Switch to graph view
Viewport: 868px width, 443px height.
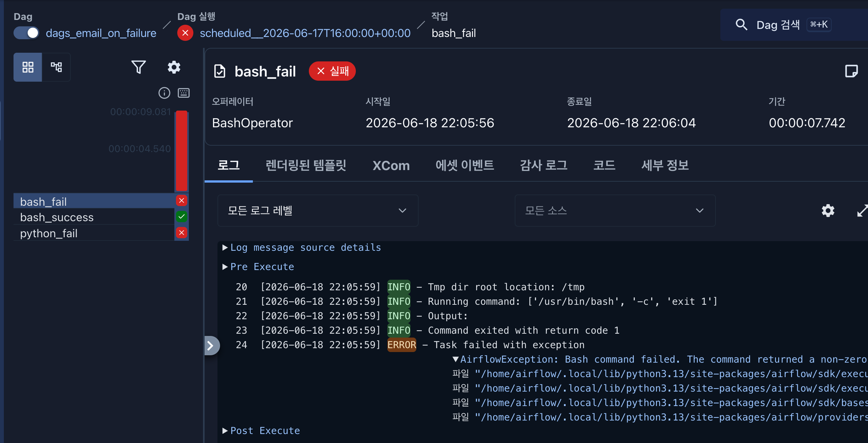pyautogui.click(x=56, y=67)
